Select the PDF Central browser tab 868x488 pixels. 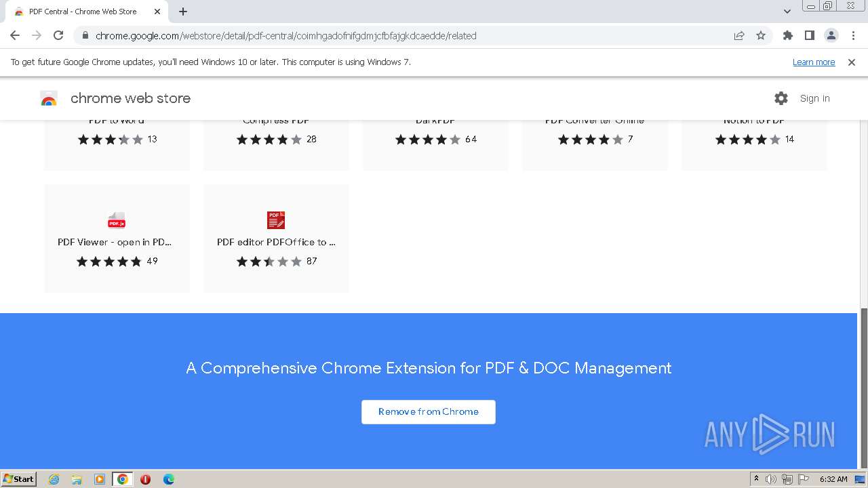click(87, 12)
